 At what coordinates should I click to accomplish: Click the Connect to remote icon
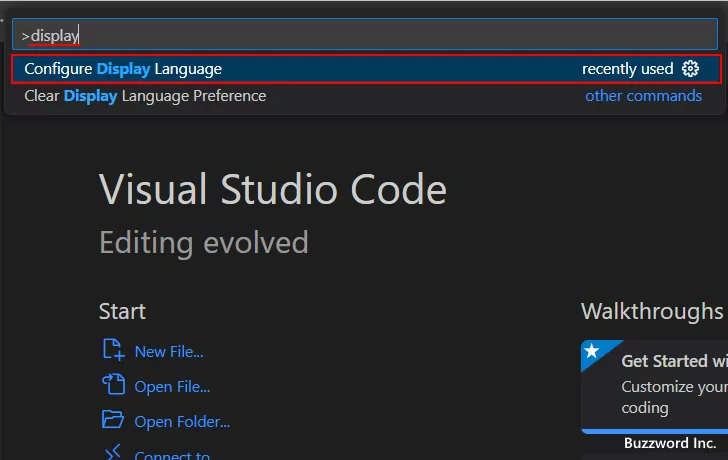pos(113,453)
